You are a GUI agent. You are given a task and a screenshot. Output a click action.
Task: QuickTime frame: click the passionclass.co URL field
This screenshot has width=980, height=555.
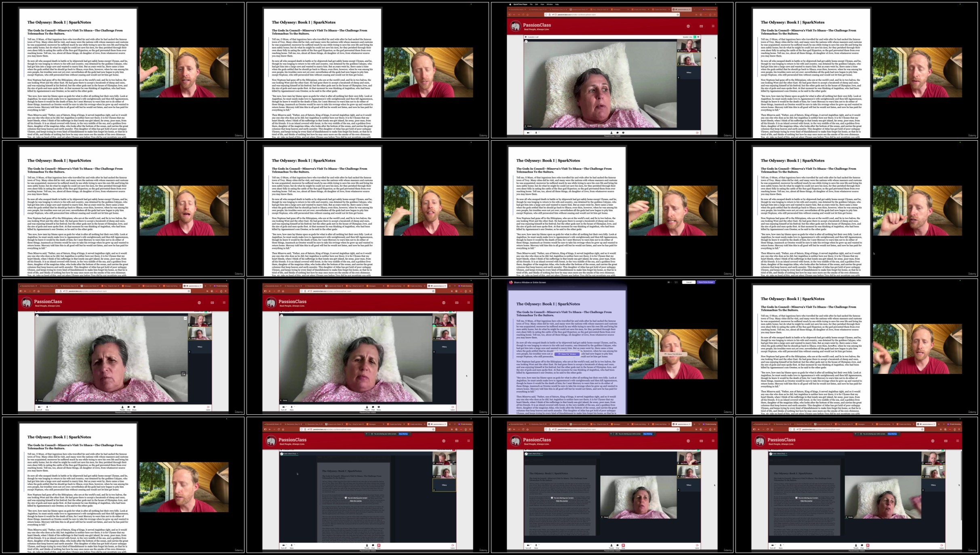tap(612, 15)
